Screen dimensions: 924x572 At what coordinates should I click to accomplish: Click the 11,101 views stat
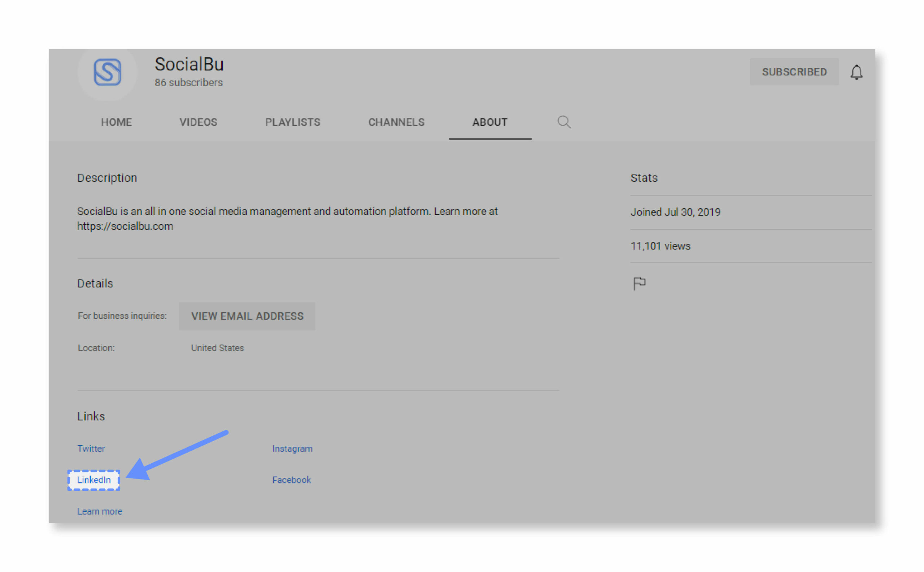[660, 246]
